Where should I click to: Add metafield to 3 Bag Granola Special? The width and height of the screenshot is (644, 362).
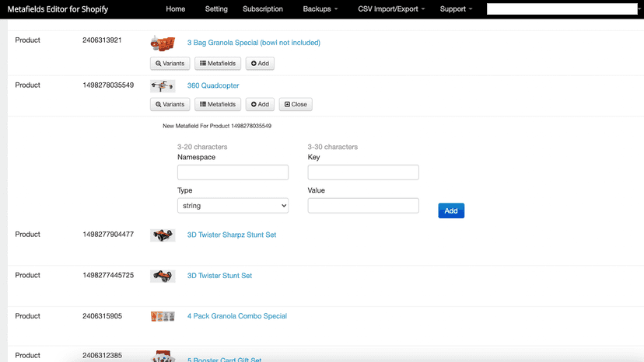[260, 63]
